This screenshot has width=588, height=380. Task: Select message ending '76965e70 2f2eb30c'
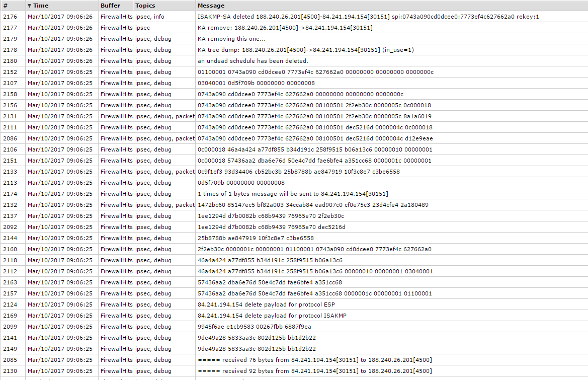tap(271, 216)
